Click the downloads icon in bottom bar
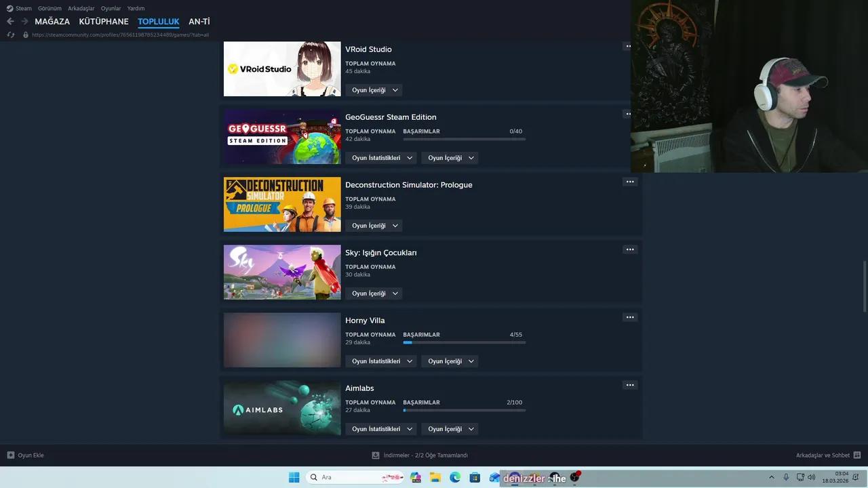868x488 pixels. coord(376,455)
